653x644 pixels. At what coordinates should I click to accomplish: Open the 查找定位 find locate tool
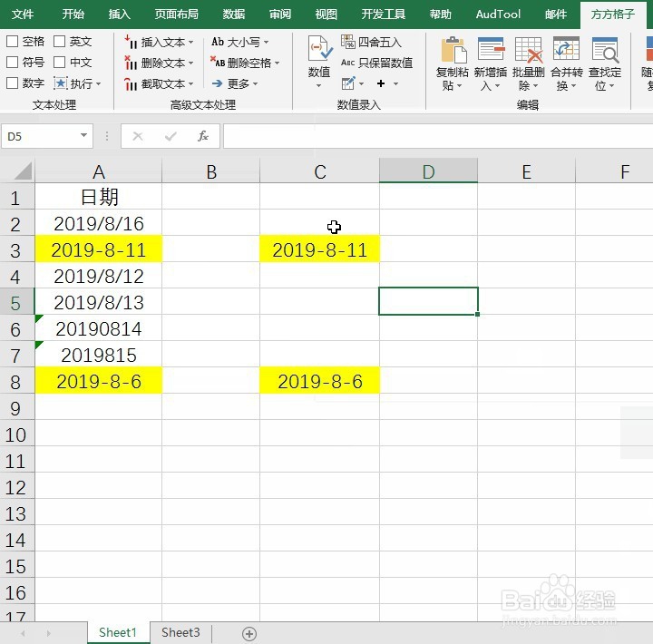[605, 63]
